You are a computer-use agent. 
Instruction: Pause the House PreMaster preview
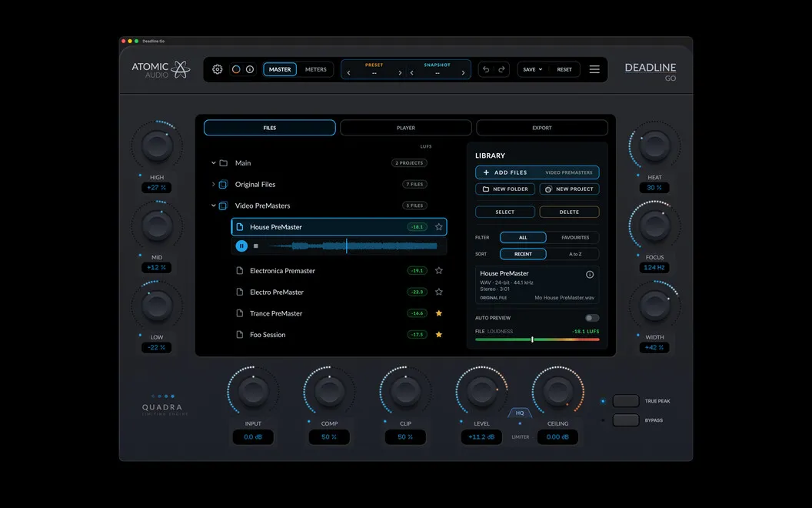[241, 246]
